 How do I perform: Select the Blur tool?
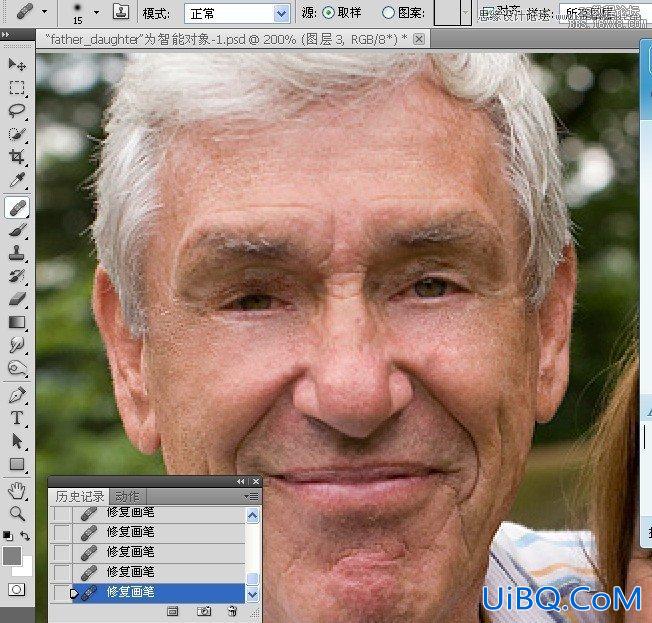click(x=17, y=345)
